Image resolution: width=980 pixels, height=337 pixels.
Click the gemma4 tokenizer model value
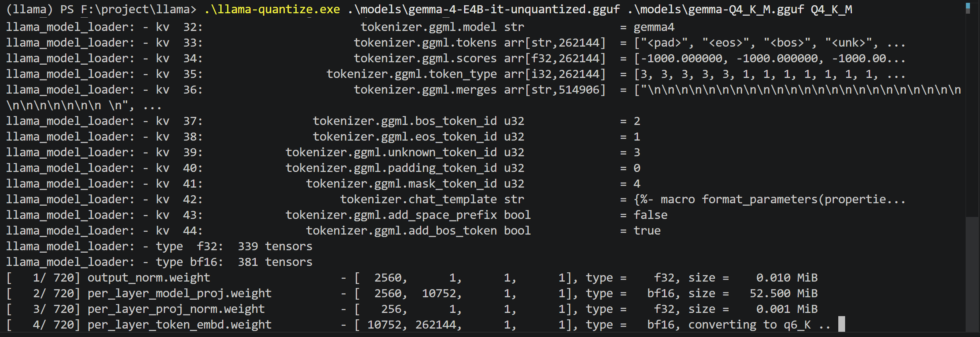(654, 27)
